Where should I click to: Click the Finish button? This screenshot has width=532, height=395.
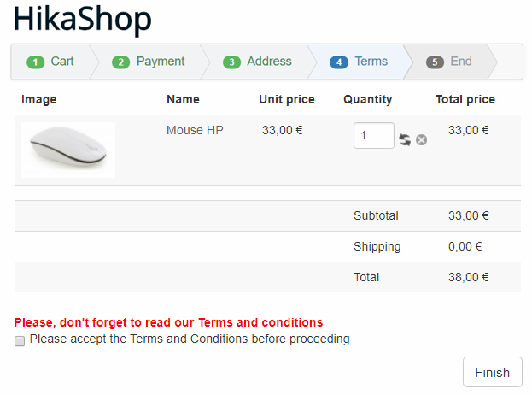point(493,372)
